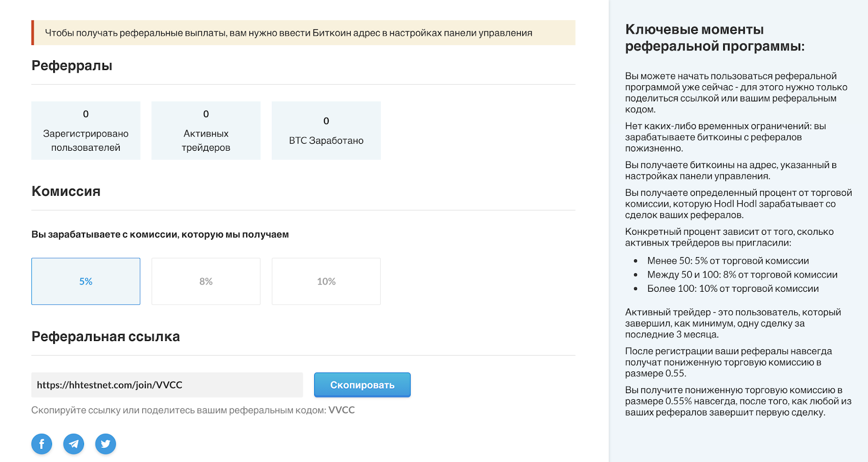This screenshot has height=462, width=868.
Task: Click the Рефералы section heading
Action: (x=72, y=66)
